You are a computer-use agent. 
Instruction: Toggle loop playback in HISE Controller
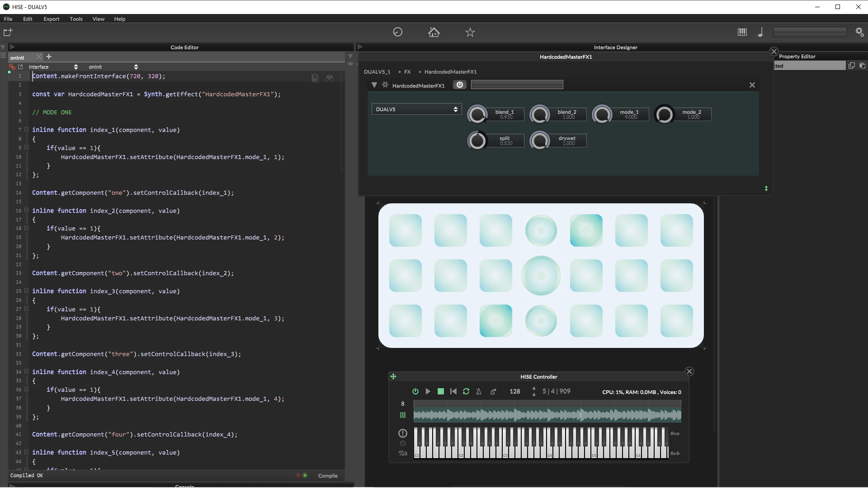coord(466,391)
